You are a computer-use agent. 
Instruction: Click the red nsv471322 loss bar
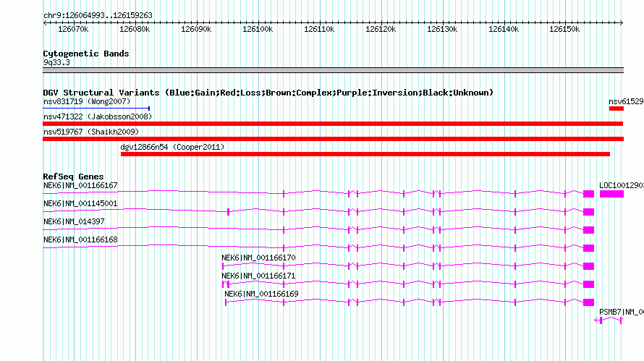click(x=333, y=124)
